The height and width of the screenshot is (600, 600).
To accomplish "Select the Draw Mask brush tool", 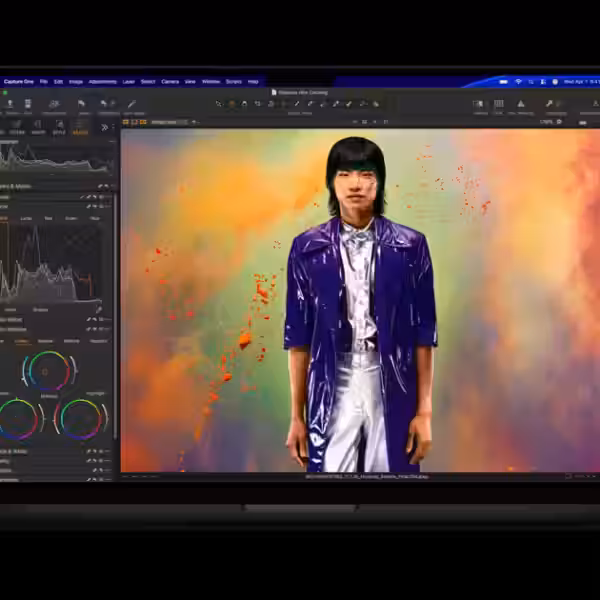I will point(297,103).
